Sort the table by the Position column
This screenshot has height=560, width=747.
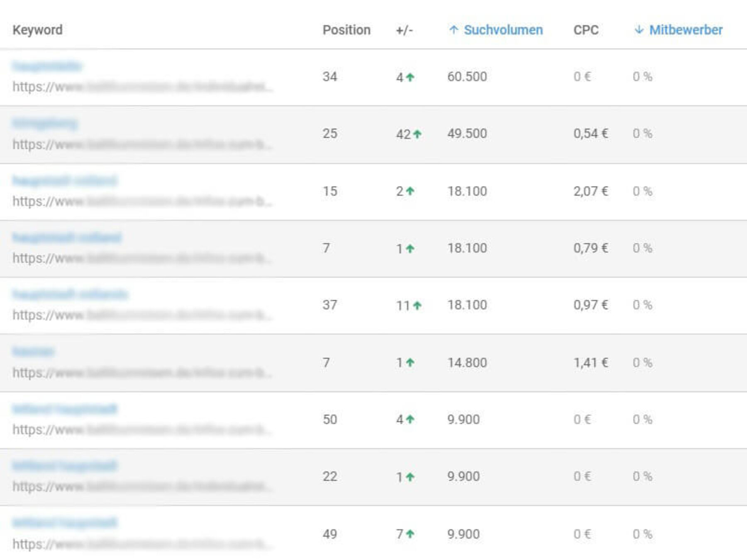pos(347,30)
